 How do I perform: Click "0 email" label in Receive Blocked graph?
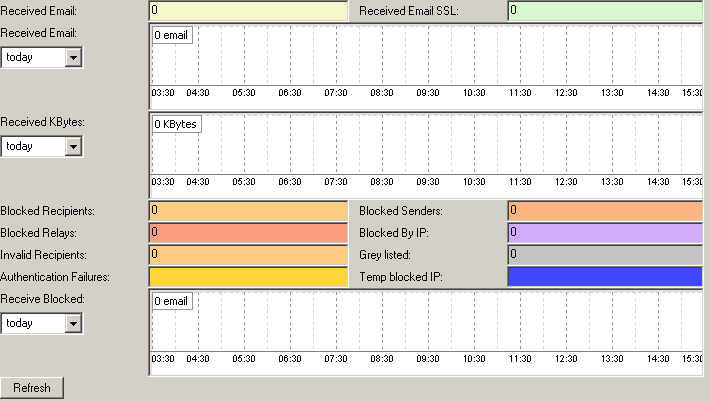pos(172,301)
